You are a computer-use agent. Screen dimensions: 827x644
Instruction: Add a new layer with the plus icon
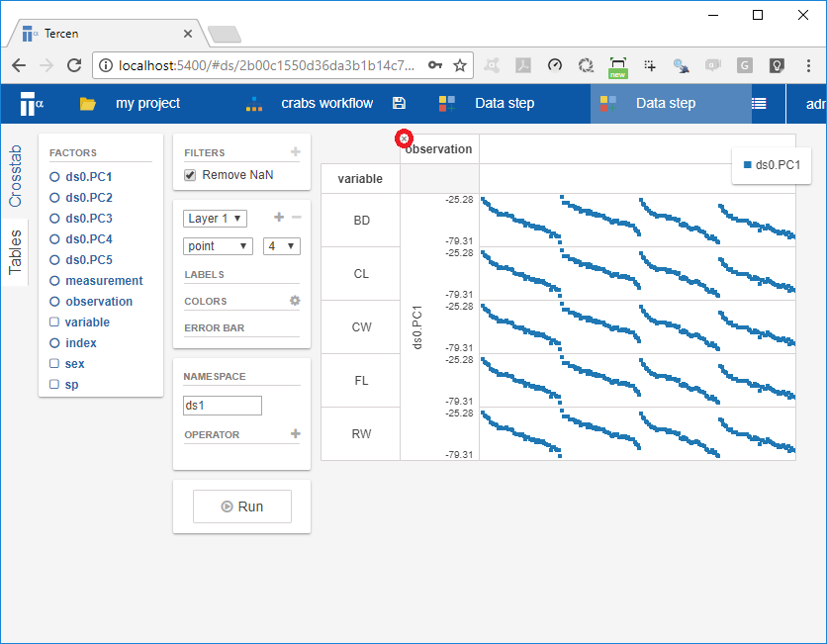click(x=280, y=216)
